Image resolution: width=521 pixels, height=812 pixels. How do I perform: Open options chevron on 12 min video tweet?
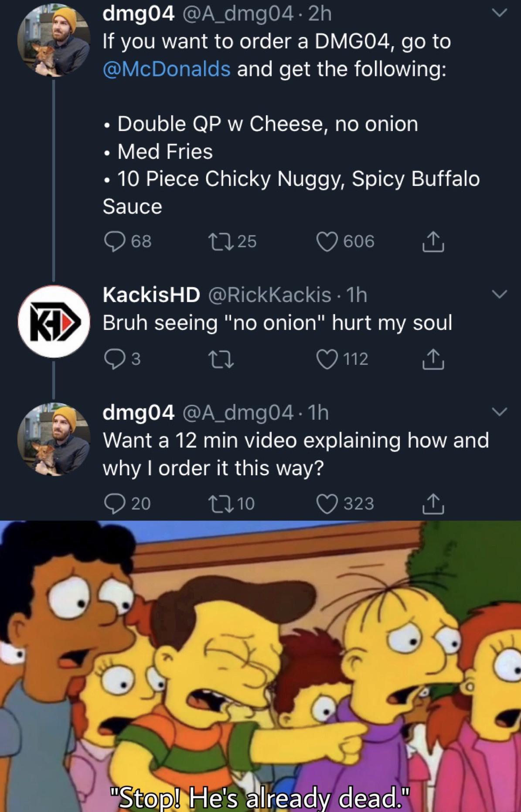click(x=500, y=411)
